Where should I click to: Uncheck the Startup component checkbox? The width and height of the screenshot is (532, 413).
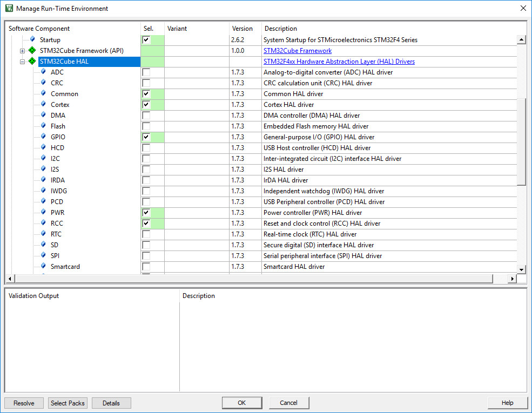[146, 39]
